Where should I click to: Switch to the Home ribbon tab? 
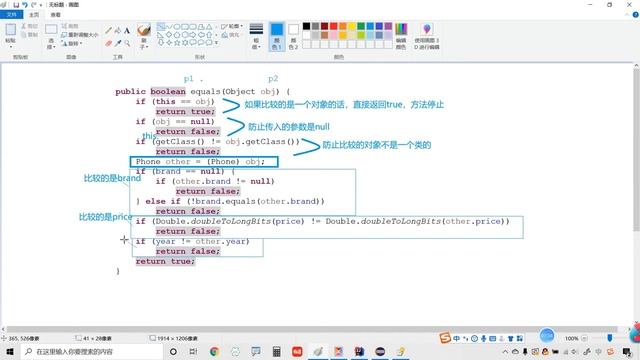pos(34,15)
